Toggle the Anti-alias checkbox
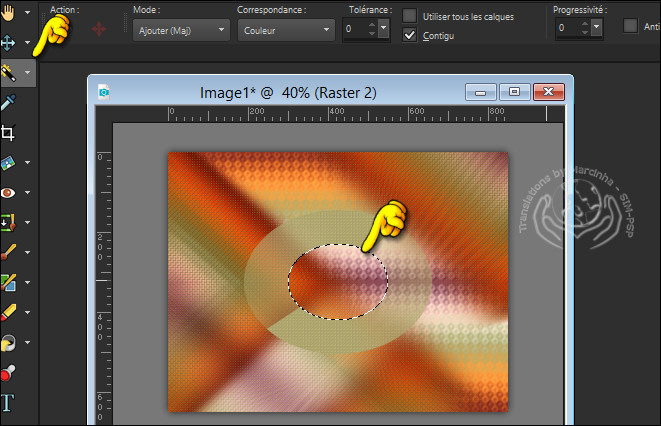This screenshot has height=426, width=661. [x=631, y=26]
